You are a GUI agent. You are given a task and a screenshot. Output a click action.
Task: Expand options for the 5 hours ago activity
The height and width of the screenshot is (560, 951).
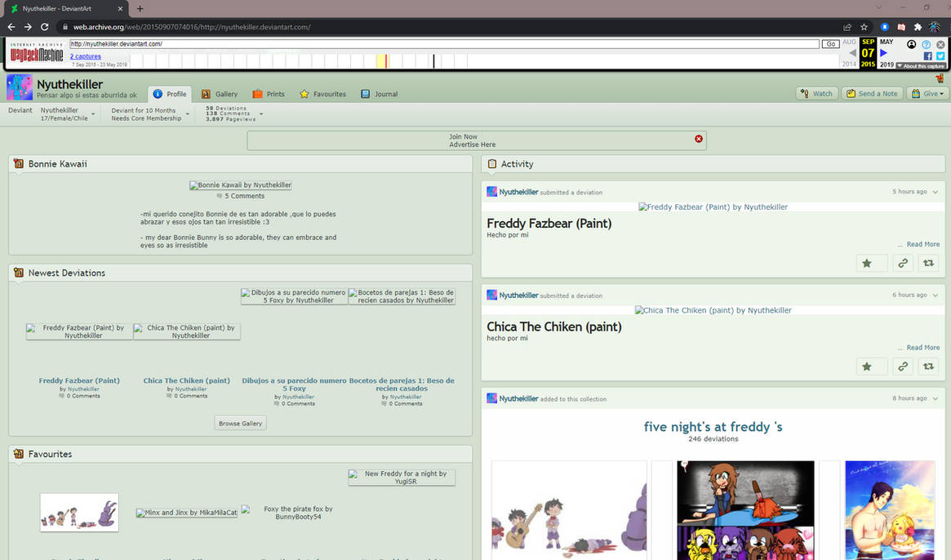[x=935, y=192]
